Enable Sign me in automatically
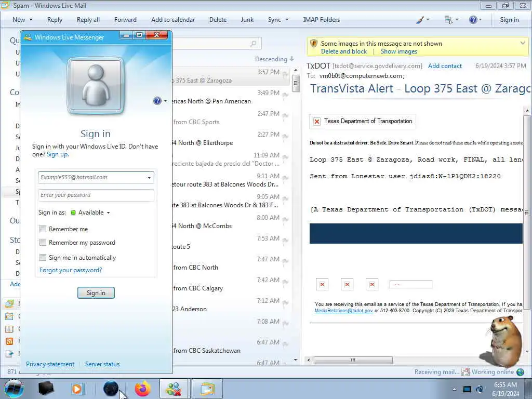532x399 pixels. tap(43, 258)
